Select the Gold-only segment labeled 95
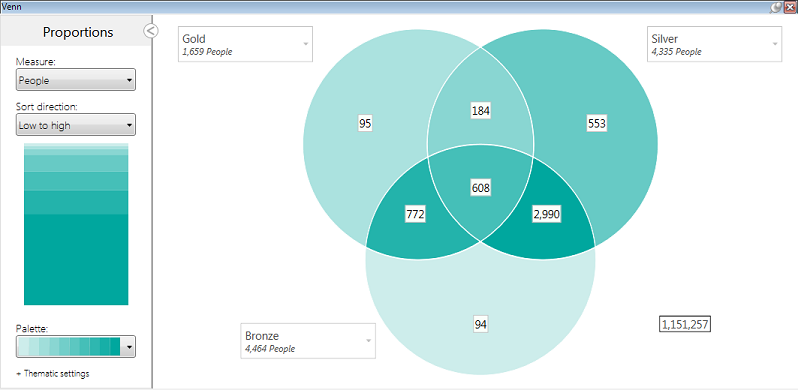Screen dimensions: 799x391 (365, 123)
